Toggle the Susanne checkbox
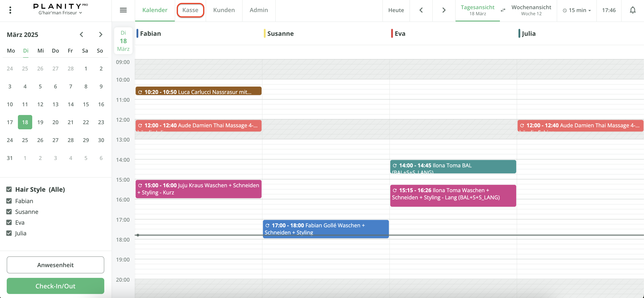644x298 pixels. coord(9,211)
